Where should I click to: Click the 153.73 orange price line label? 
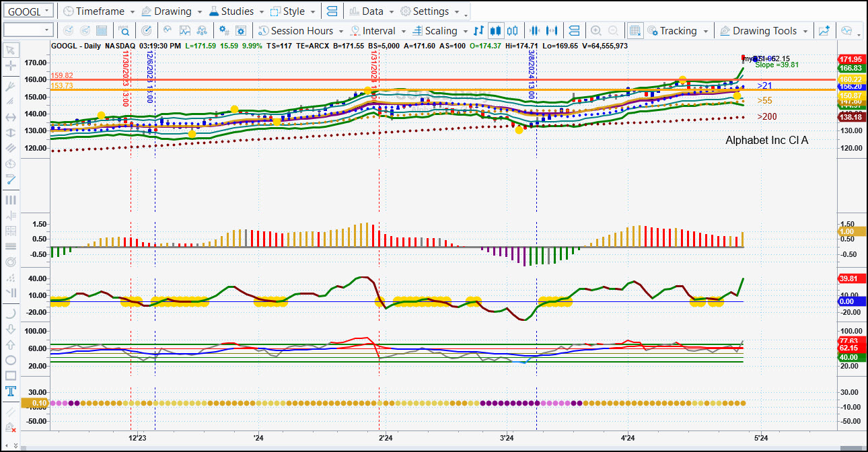click(62, 85)
